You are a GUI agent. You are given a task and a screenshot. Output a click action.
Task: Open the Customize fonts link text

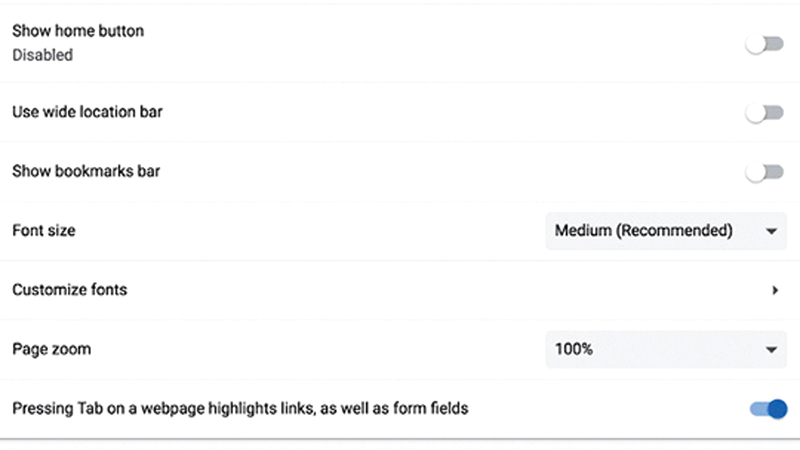tap(69, 290)
